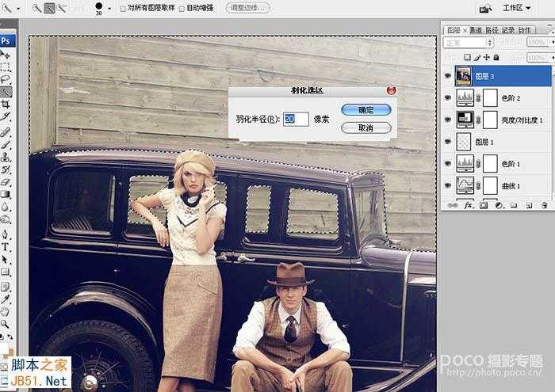The height and width of the screenshot is (392, 555).
Task: Create a new layer
Action: point(529,205)
